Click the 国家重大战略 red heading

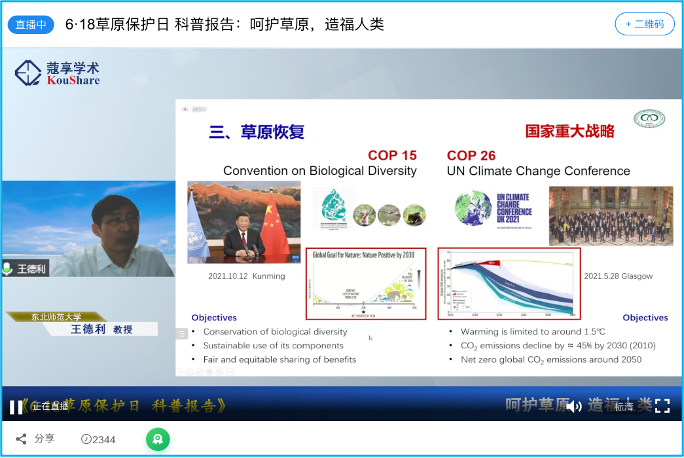click(x=569, y=131)
